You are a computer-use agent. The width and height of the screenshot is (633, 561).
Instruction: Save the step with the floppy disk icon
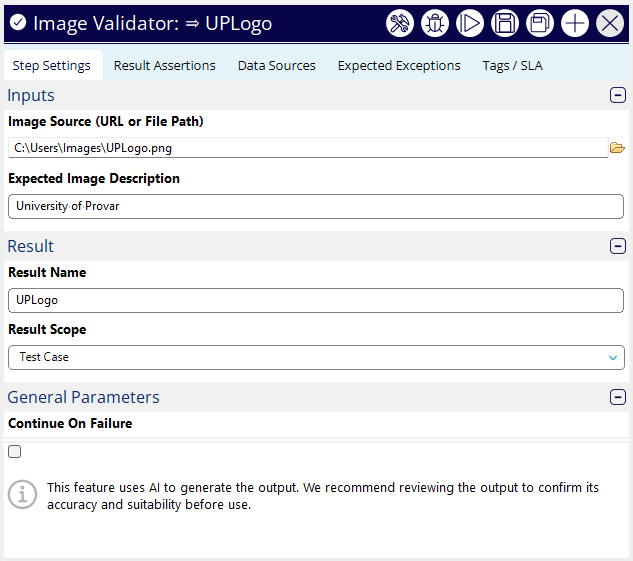pos(505,23)
